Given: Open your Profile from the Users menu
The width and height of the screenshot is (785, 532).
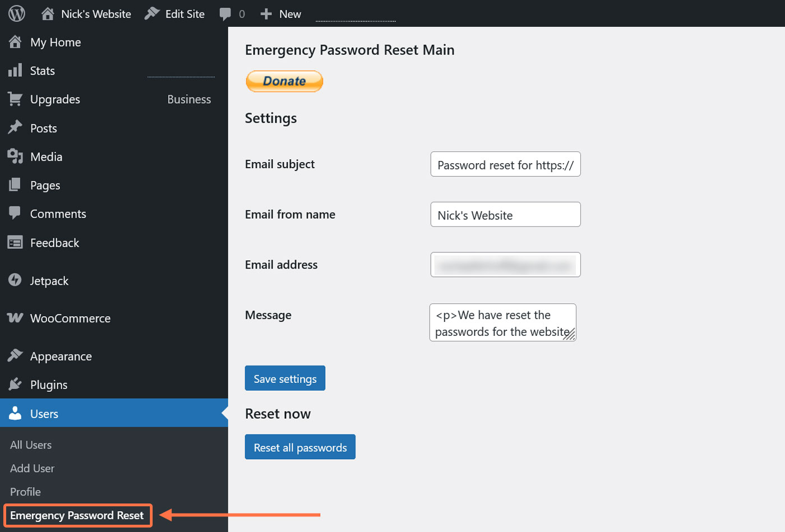Looking at the screenshot, I should coord(25,492).
